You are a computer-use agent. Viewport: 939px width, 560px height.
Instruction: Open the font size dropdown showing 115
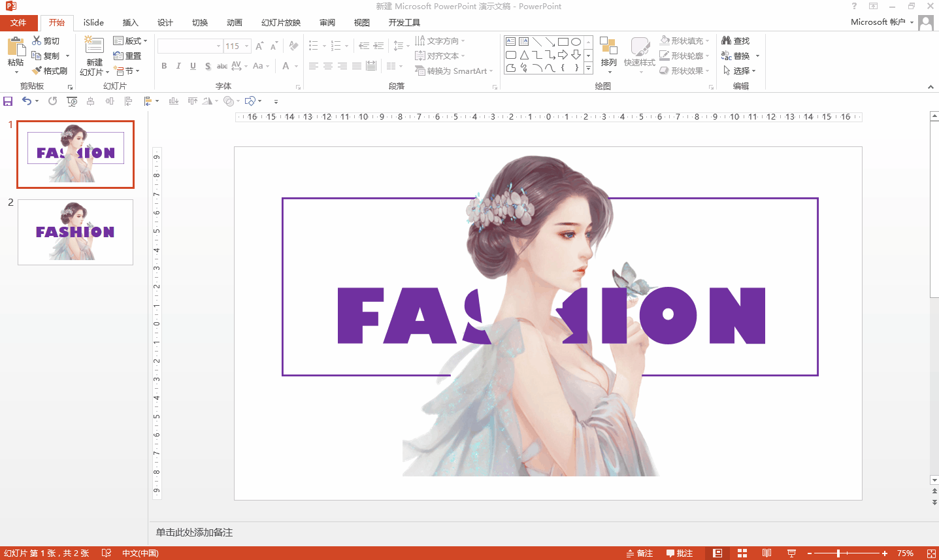click(247, 46)
